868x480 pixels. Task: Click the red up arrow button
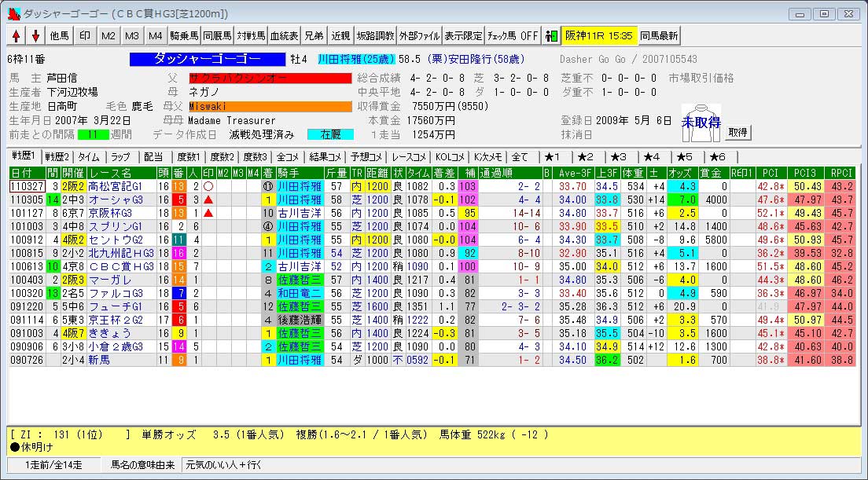(17, 36)
